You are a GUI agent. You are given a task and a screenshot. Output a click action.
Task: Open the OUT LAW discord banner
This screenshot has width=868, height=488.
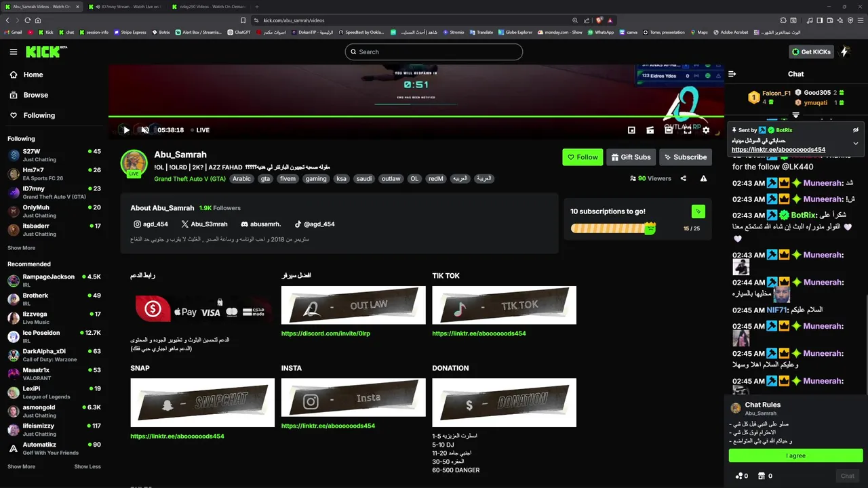pos(353,305)
